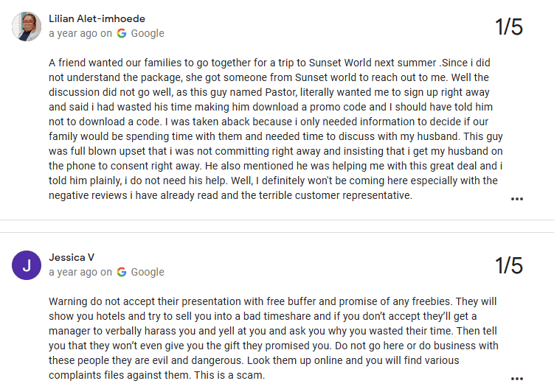Click the 1/5 rating on Lilian's review
The height and width of the screenshot is (392, 554).
(508, 27)
